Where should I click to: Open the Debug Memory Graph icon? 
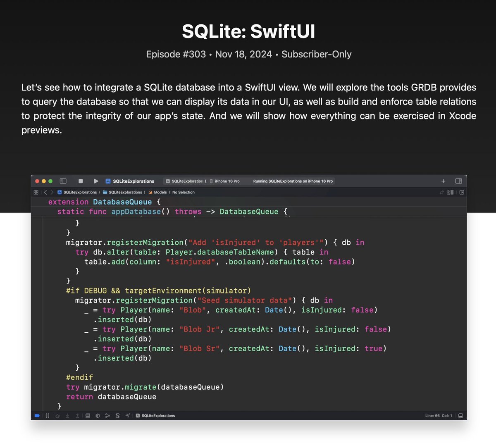pyautogui.click(x=98, y=416)
